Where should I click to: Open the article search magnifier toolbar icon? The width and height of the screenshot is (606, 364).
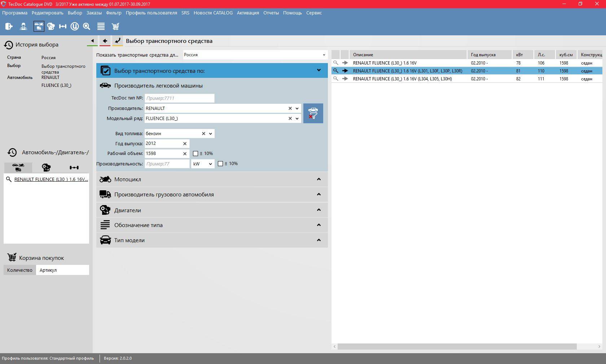[x=87, y=26]
